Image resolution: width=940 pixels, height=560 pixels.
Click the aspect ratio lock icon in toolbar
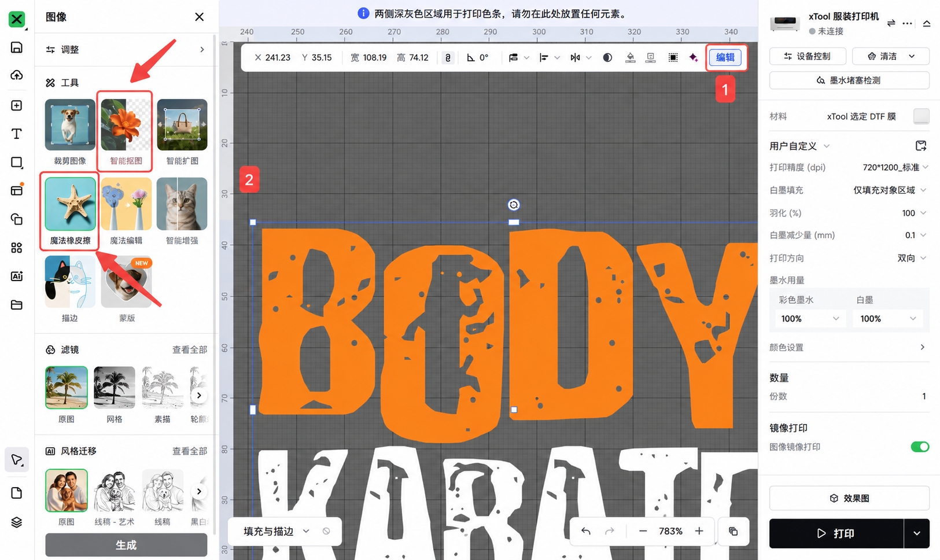pos(448,58)
